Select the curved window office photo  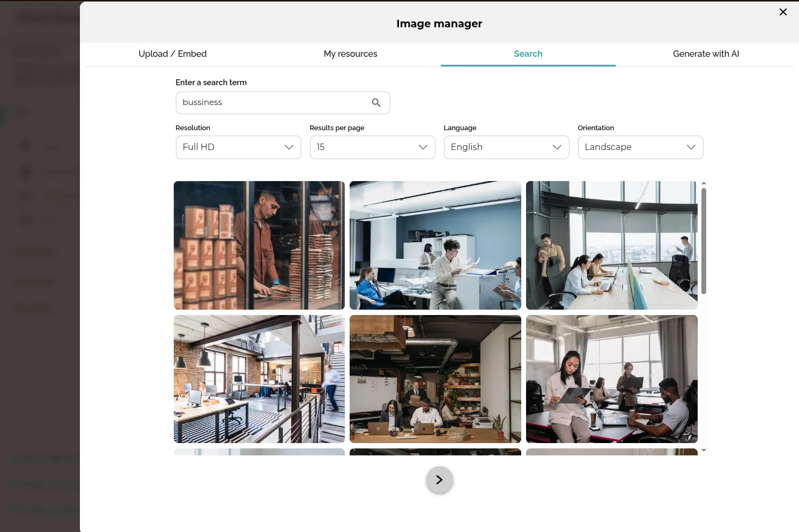(x=612, y=245)
